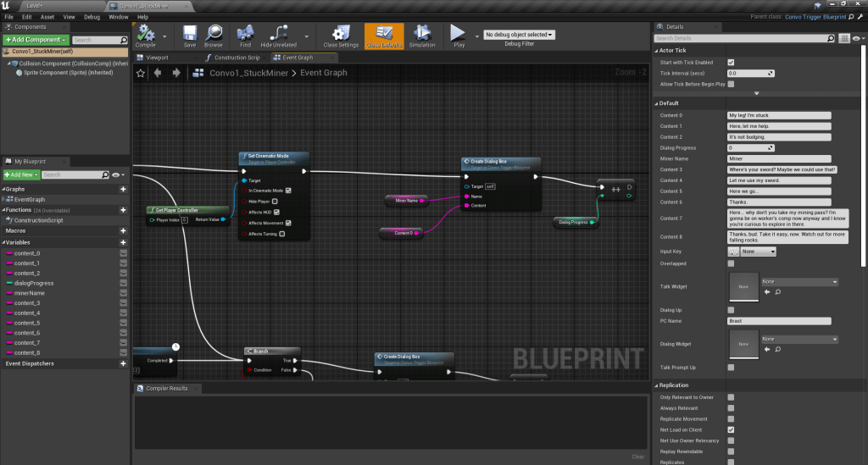Viewport: 868px width, 465px height.
Task: Open Class Settings from the toolbar
Action: pos(342,35)
